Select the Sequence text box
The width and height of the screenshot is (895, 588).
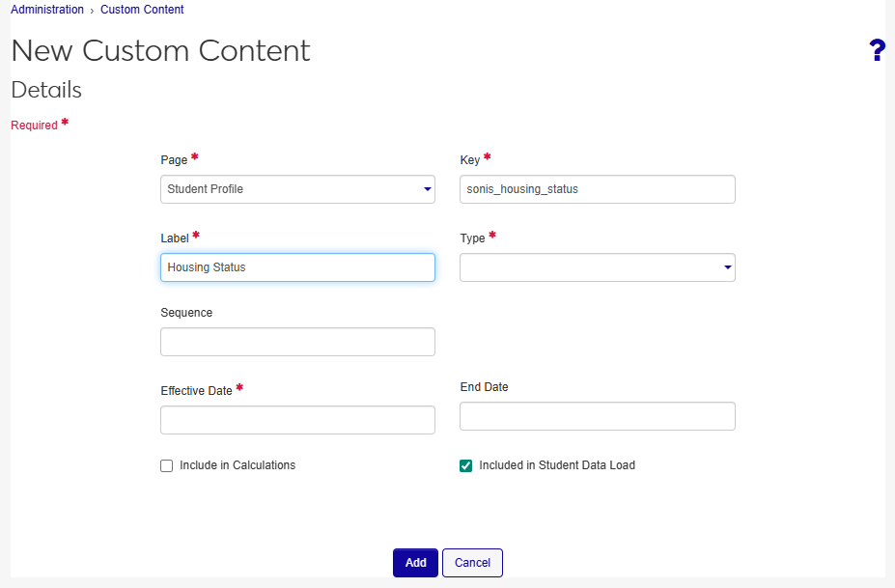[297, 342]
